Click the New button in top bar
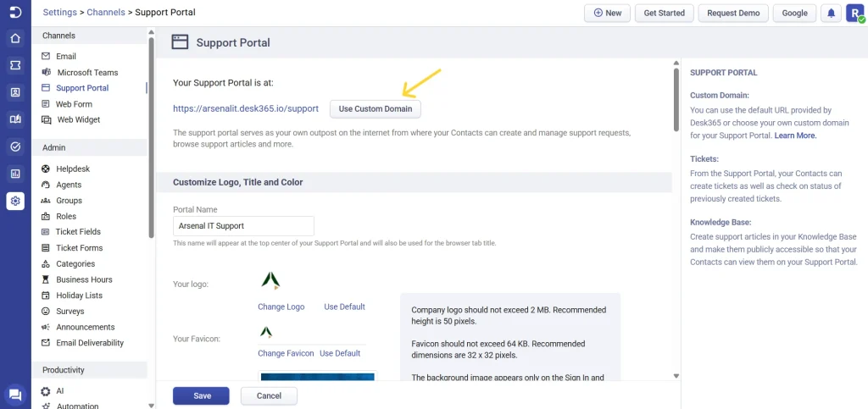 point(607,14)
